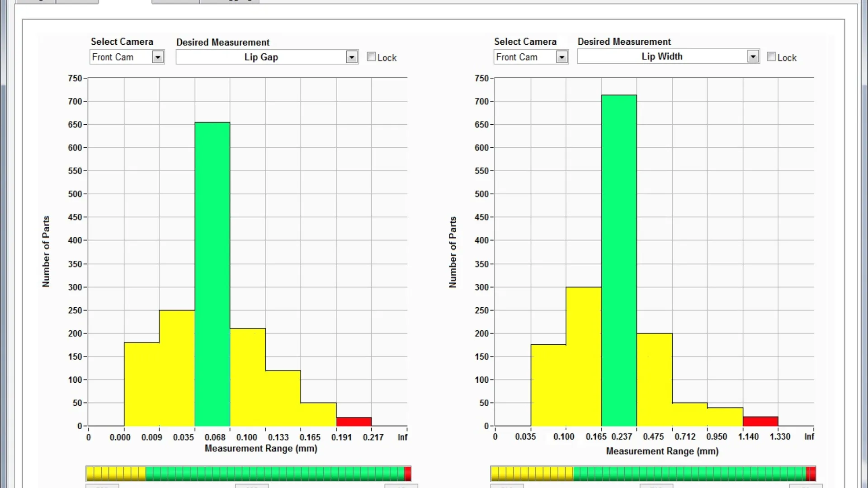Click the green bar in Lip Gap histogram
Viewport: 868px width, 488px height.
(212, 274)
